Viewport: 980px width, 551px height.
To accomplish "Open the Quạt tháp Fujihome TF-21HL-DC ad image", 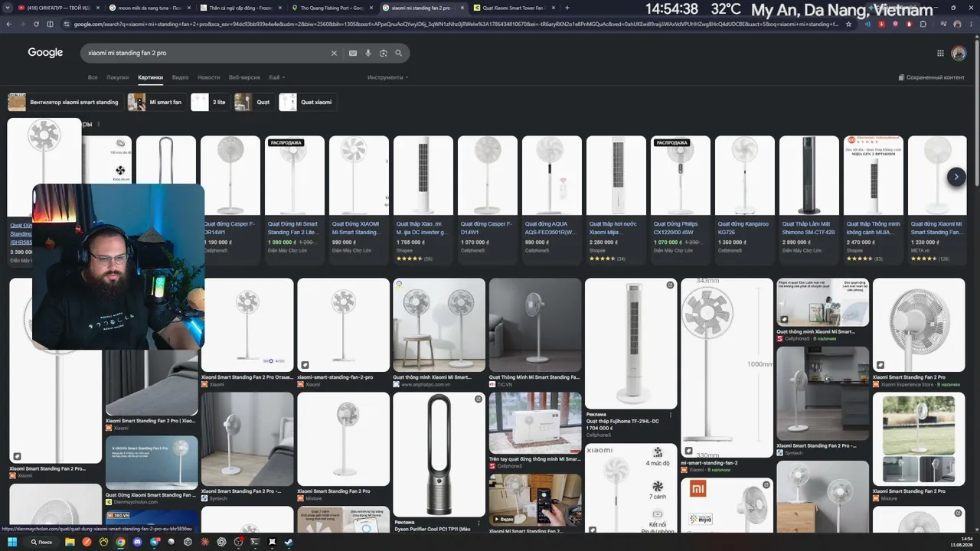I will [631, 343].
